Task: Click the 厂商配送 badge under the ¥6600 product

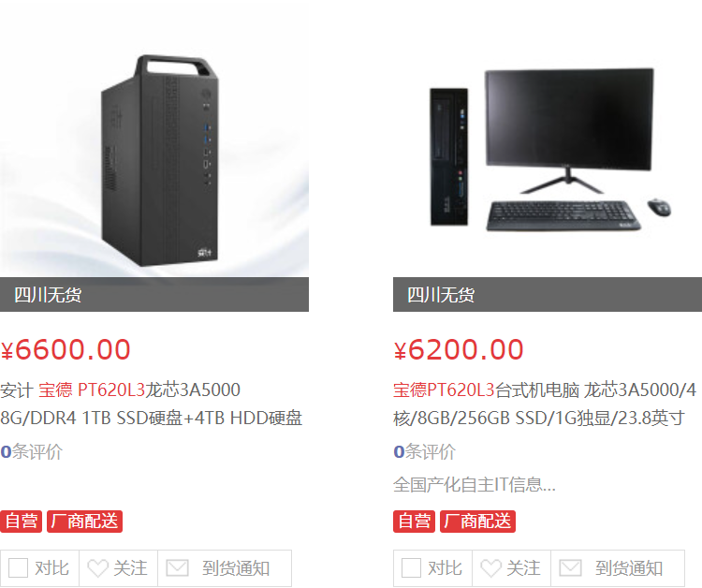Action: click(84, 522)
